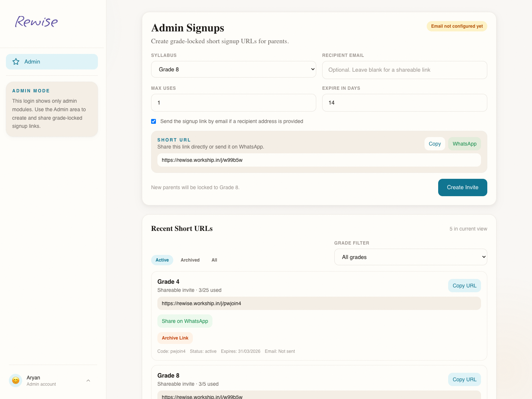
Task: Click the star icon beside Admin
Action: point(16,62)
